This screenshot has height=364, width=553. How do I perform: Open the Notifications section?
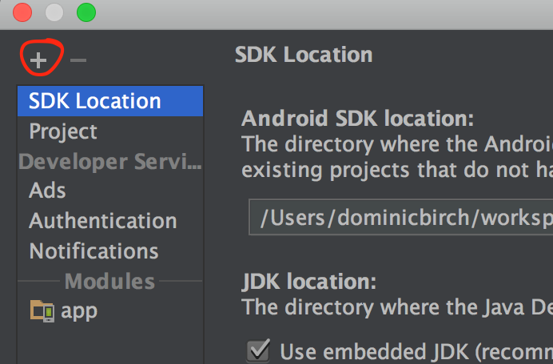[110, 251]
